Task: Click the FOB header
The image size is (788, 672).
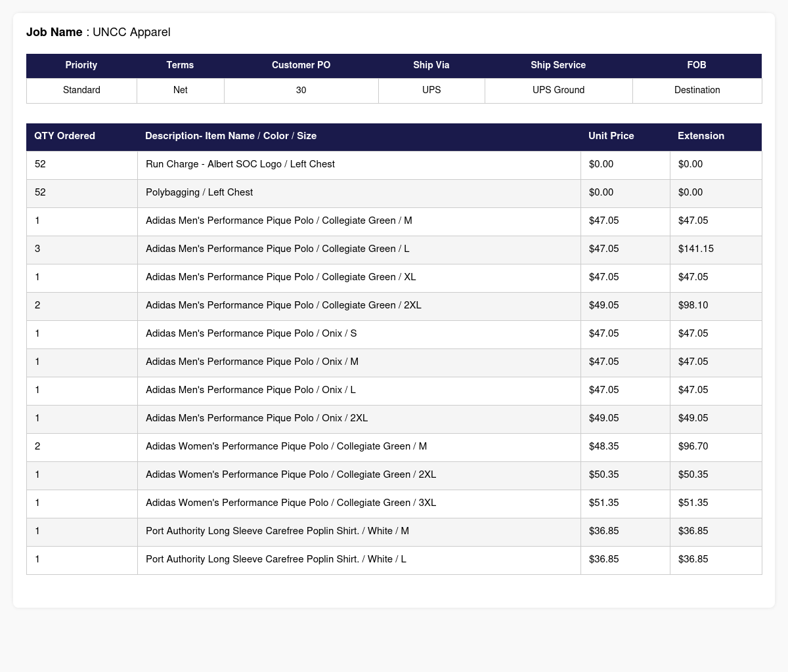Action: pyautogui.click(x=697, y=65)
